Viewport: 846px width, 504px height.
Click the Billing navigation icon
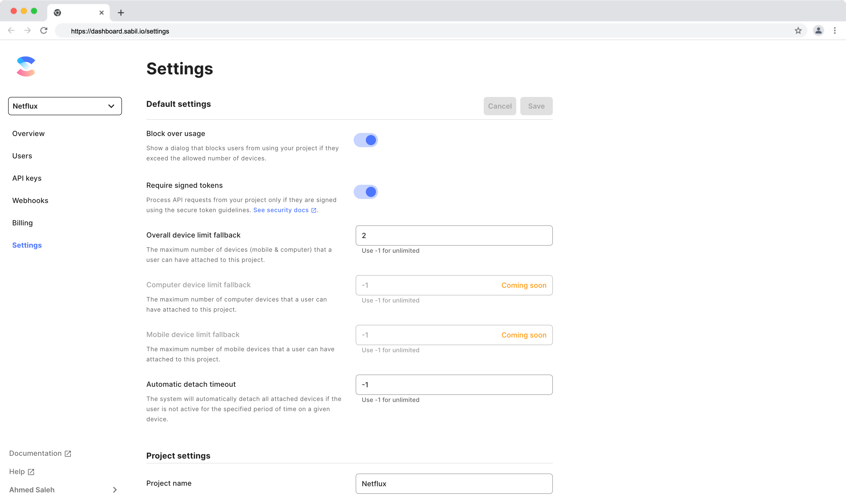[x=22, y=223]
